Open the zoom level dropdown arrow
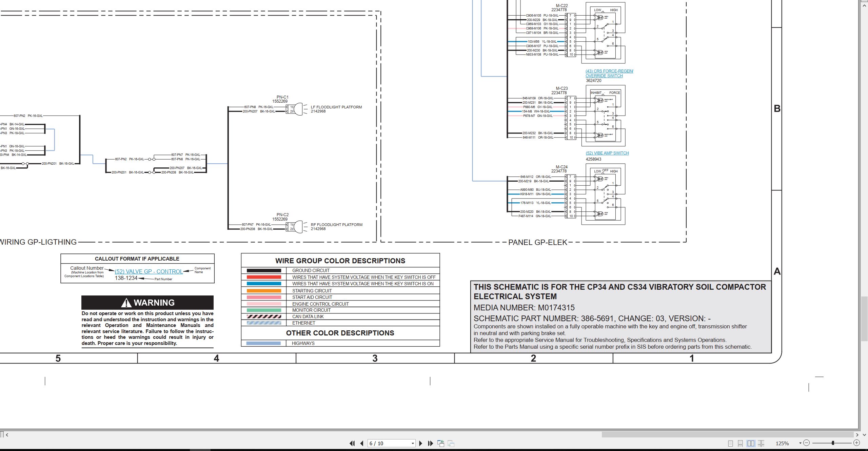This screenshot has width=868, height=451. [800, 443]
